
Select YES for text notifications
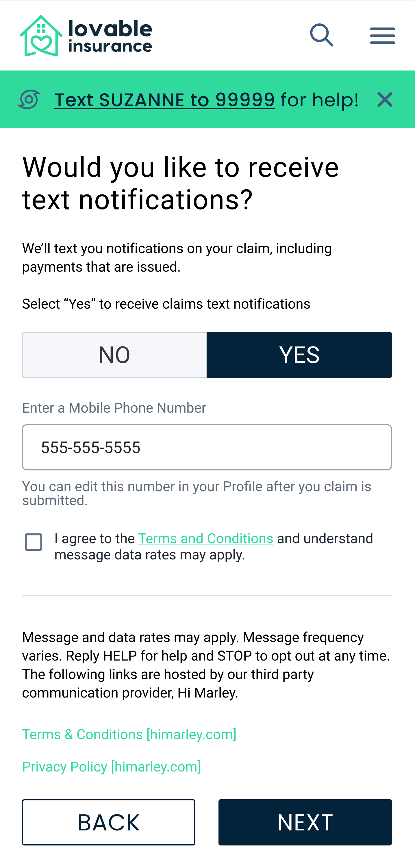pos(299,355)
